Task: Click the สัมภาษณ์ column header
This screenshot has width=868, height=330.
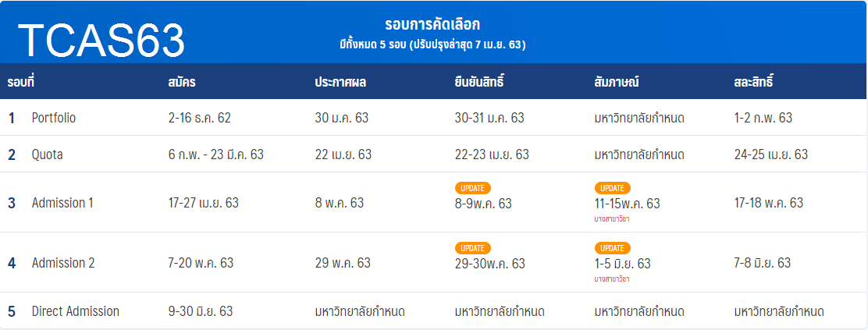Action: (x=617, y=82)
